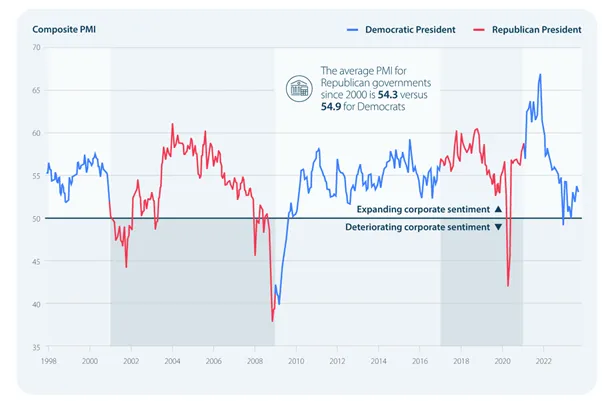Click the 2022 x-axis year label
Viewport: 602px width, 401px height.
coord(544,361)
